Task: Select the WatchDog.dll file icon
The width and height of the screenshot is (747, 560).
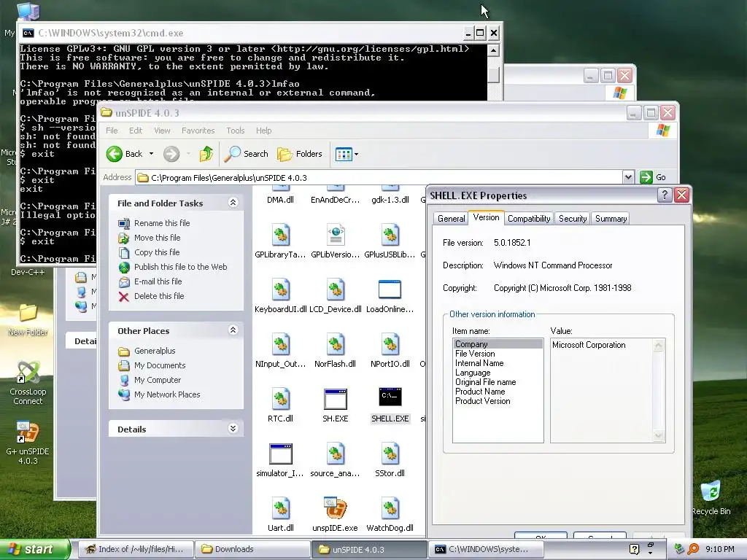Action: [390, 508]
